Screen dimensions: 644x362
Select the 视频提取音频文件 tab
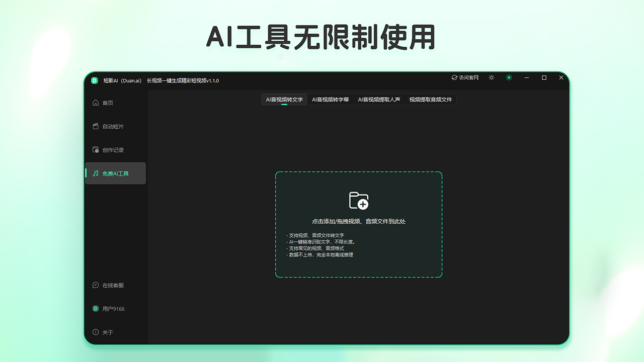click(x=430, y=99)
